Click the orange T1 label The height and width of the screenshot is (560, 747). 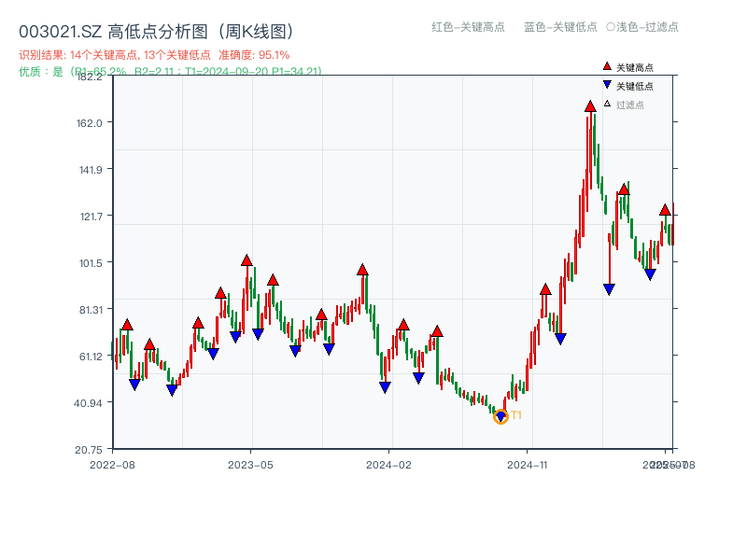click(x=516, y=415)
